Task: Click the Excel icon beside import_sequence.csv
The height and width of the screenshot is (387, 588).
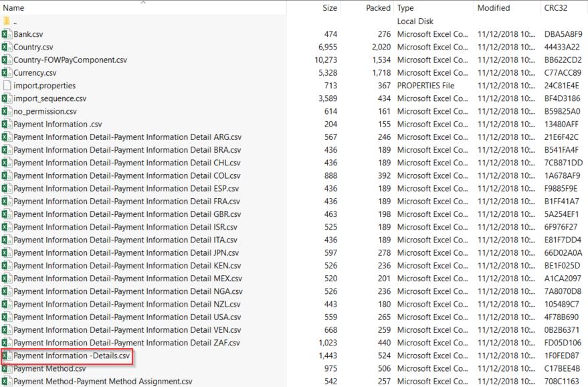Action: click(7, 98)
